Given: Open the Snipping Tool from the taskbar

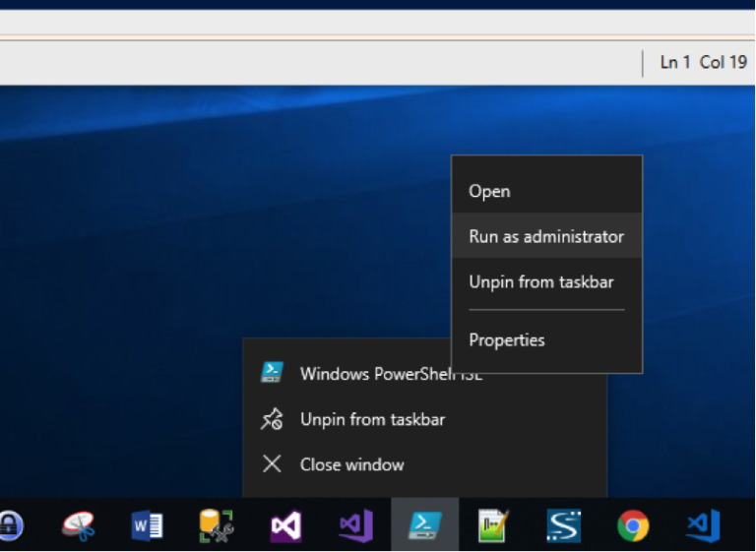Looking at the screenshot, I should [78, 526].
